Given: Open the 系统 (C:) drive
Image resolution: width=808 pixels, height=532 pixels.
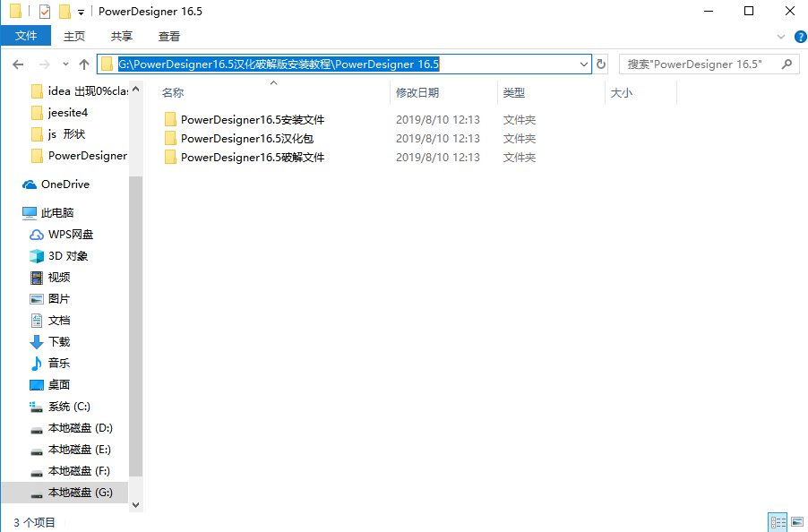Looking at the screenshot, I should pyautogui.click(x=60, y=407).
